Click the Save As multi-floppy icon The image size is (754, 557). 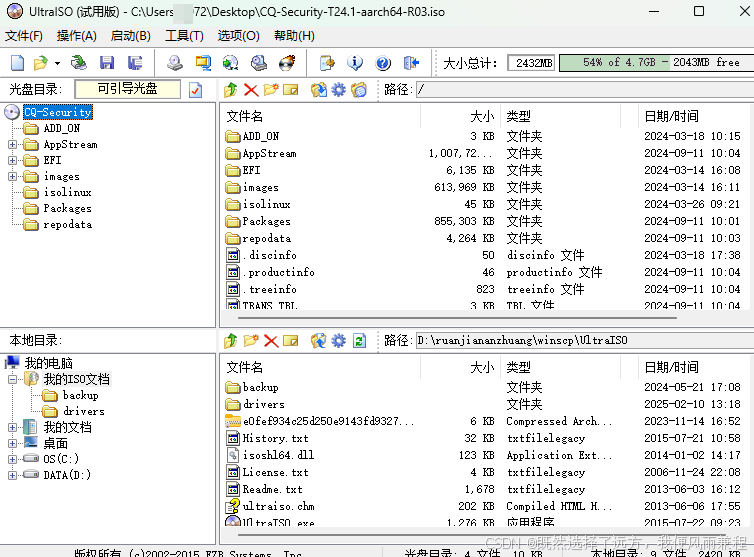point(135,63)
